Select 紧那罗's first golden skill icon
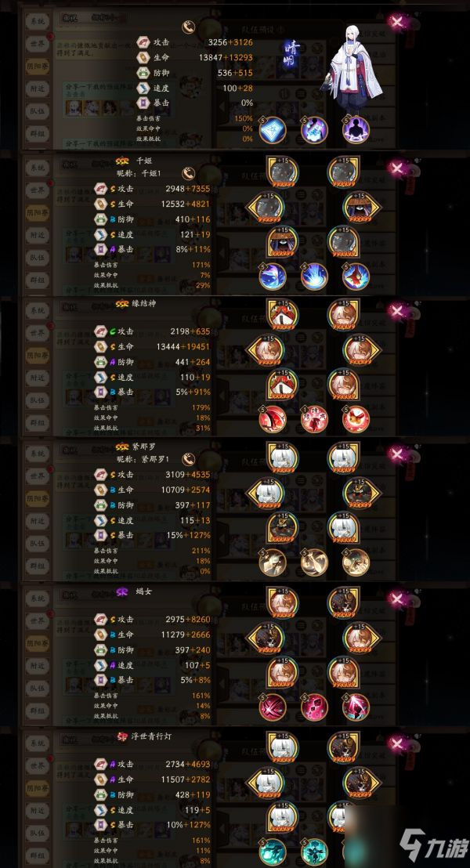This screenshot has width=470, height=868. (273, 562)
